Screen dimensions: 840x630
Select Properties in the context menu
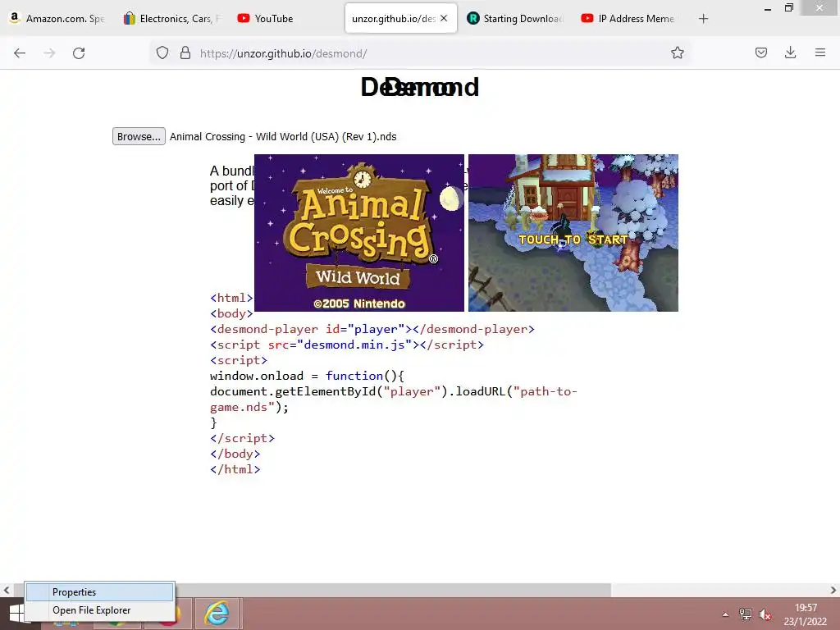pos(99,592)
